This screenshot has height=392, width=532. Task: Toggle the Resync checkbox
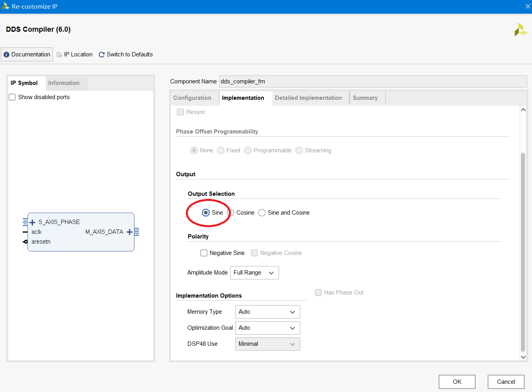(180, 112)
